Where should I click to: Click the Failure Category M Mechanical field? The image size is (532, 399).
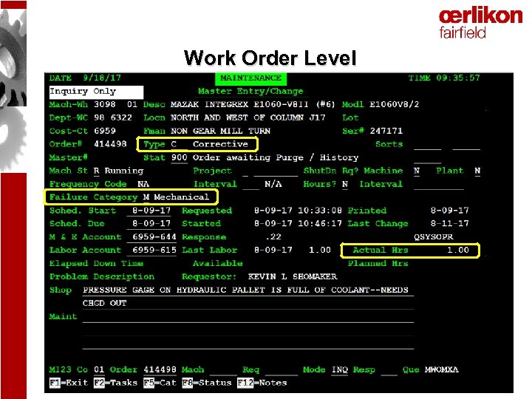coord(131,197)
